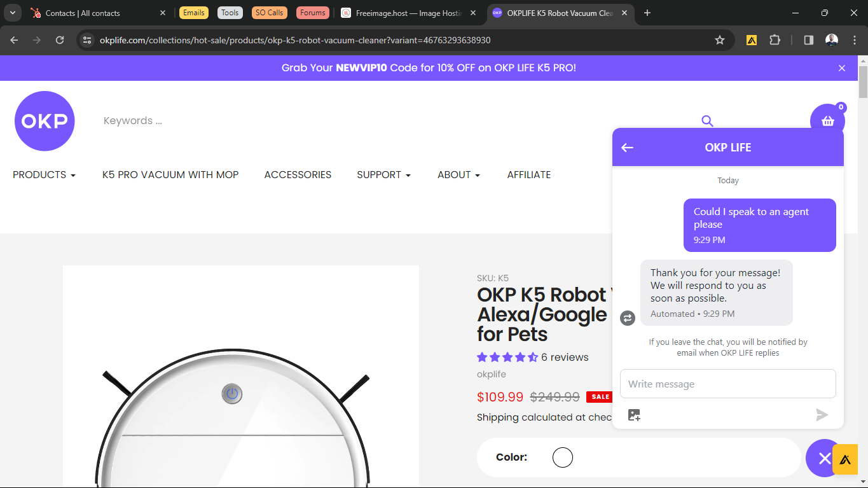
Task: Click the "Thank you for your message!" reply
Action: 717,293
